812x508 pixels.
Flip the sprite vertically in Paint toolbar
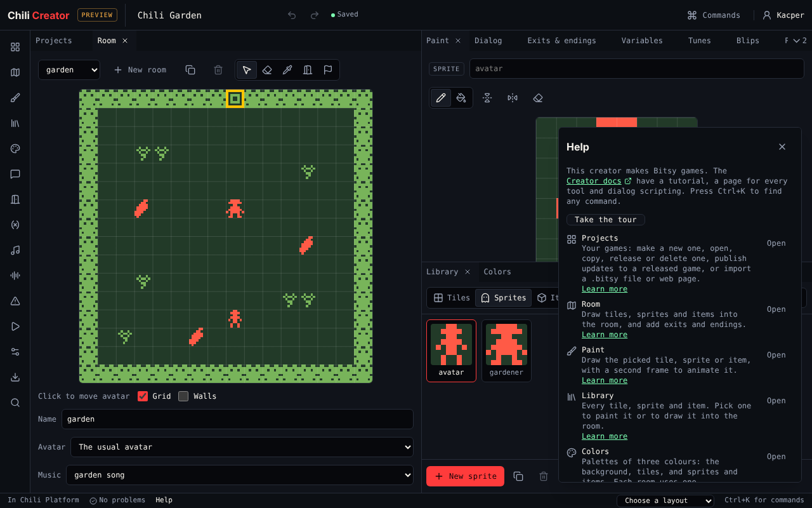click(x=487, y=98)
